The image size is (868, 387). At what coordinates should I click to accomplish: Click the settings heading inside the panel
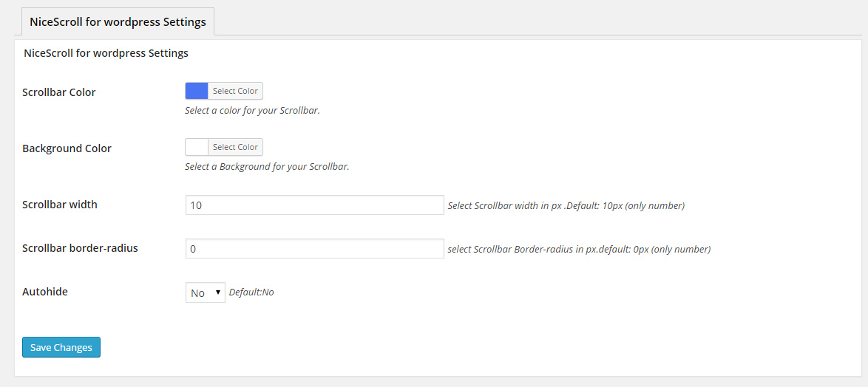pos(106,54)
